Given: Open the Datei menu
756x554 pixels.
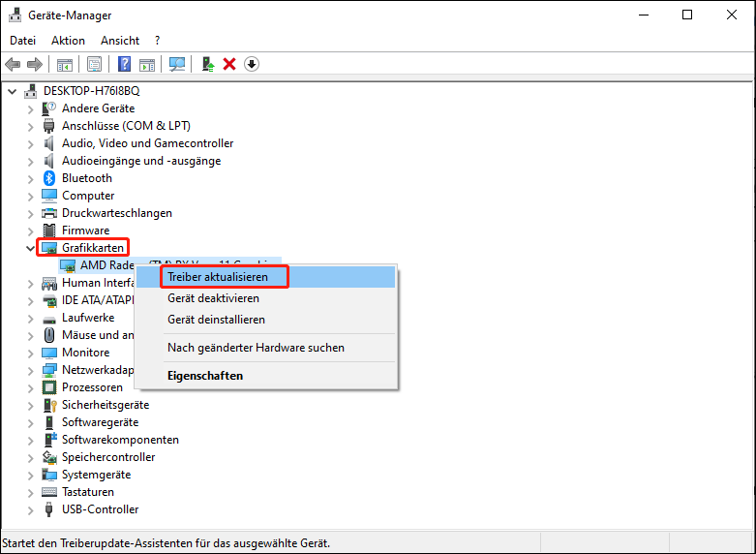Looking at the screenshot, I should [22, 41].
